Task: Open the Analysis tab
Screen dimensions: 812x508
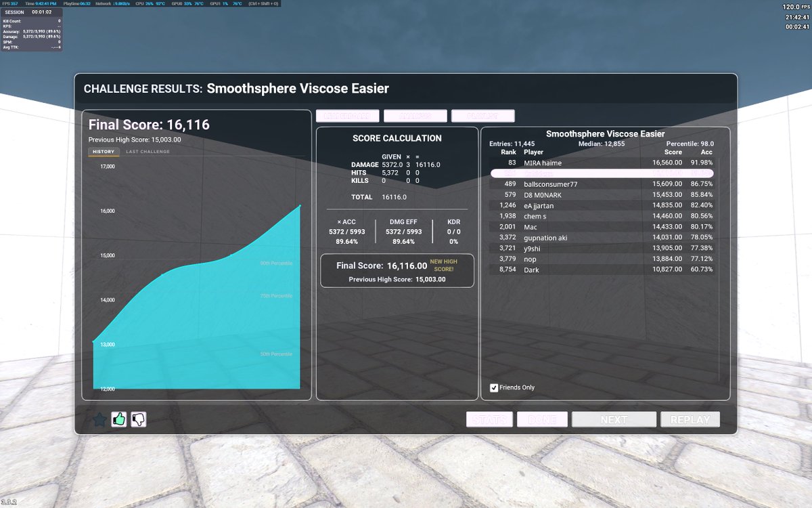Action: (x=415, y=116)
